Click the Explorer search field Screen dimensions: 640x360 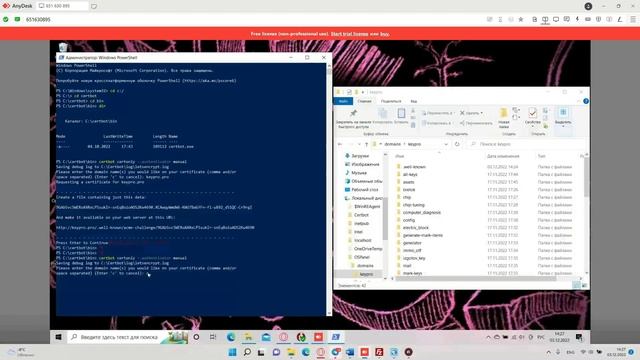coord(527,144)
